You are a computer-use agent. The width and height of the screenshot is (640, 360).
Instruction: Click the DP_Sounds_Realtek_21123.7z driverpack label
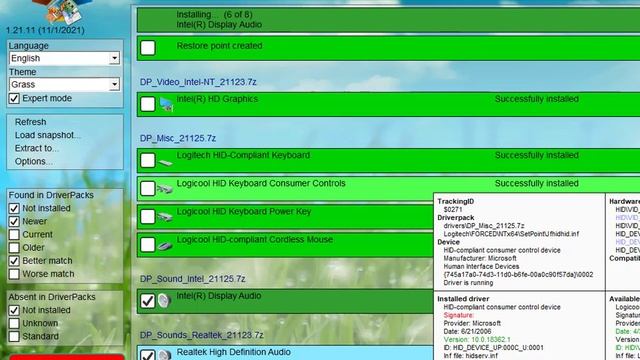(201, 335)
